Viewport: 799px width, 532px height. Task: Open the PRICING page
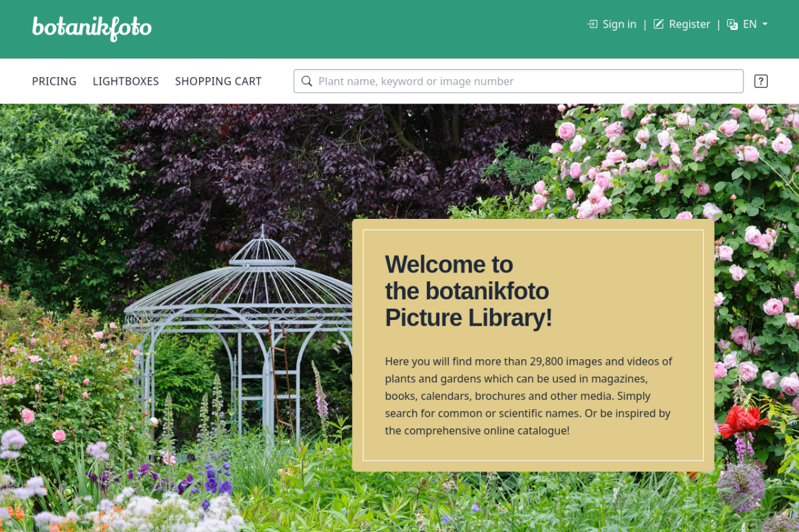coord(54,81)
